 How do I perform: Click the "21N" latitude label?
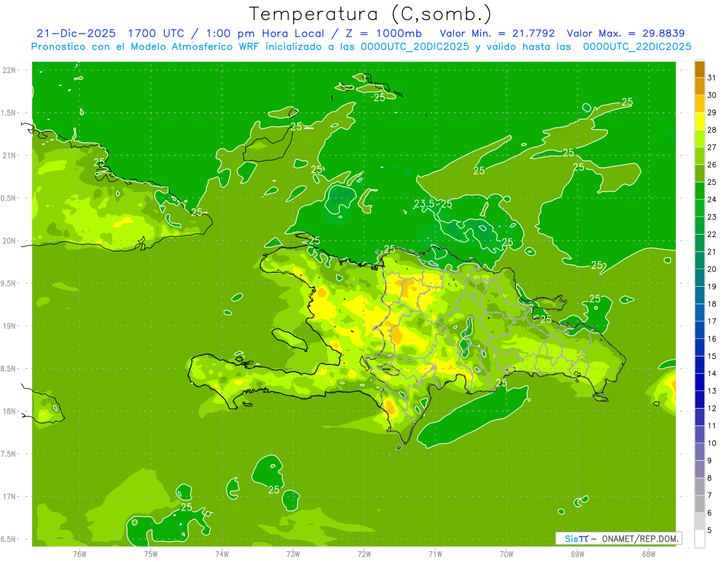point(10,156)
